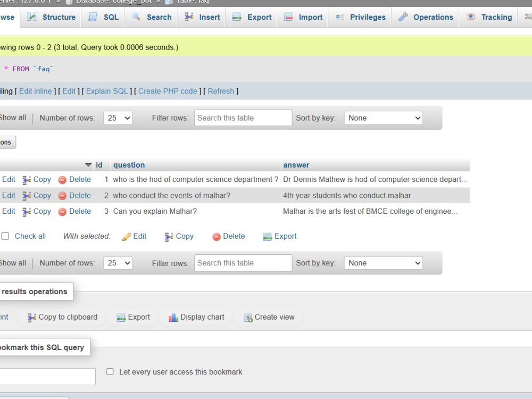Screen dimensions: 532x399
Task: Click red Delete icon in row 3
Action: click(62, 212)
